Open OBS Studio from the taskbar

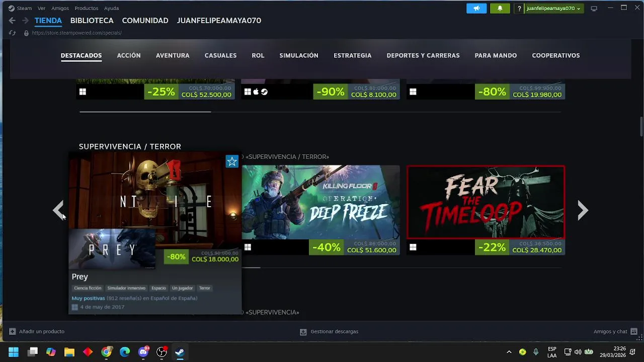tap(162, 352)
